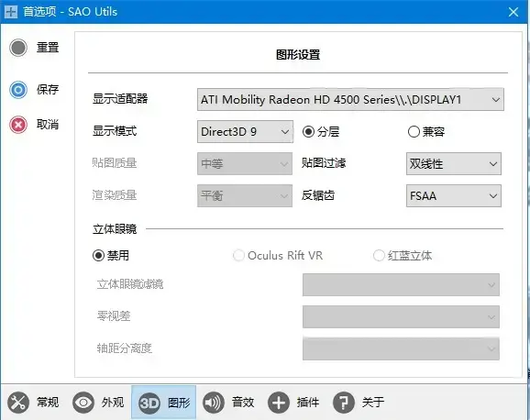Screen dimensions: 530x420
Task: Click the wrench General (常规) tab icon
Action: pyautogui.click(x=18, y=403)
